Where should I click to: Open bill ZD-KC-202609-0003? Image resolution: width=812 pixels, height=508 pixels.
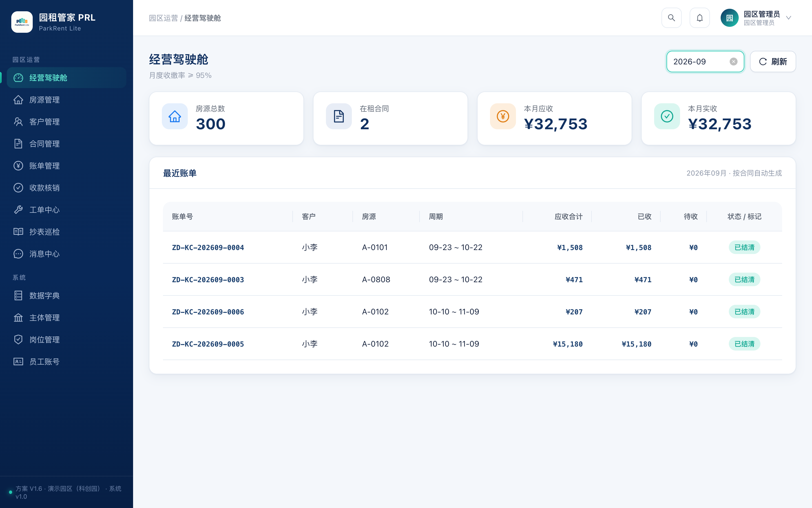click(208, 280)
